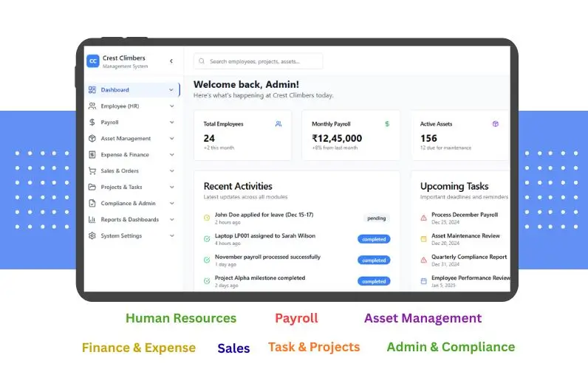Collapse the sidebar with the left chevron

tap(171, 61)
